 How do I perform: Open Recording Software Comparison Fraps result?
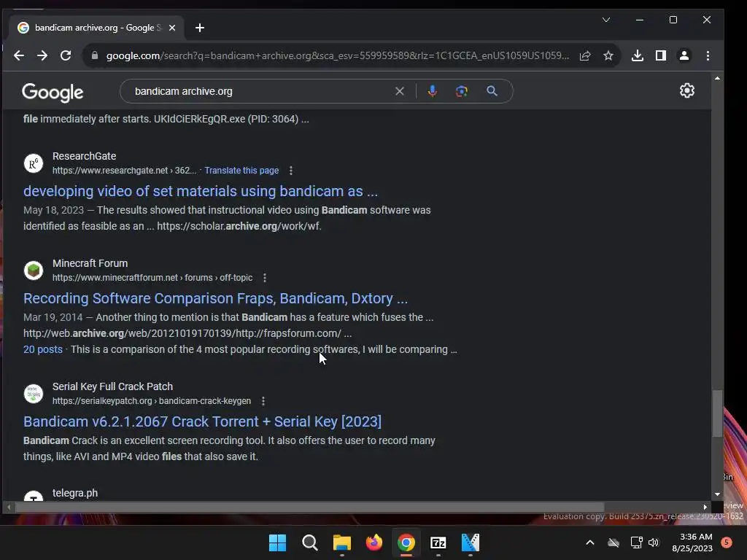pos(215,298)
